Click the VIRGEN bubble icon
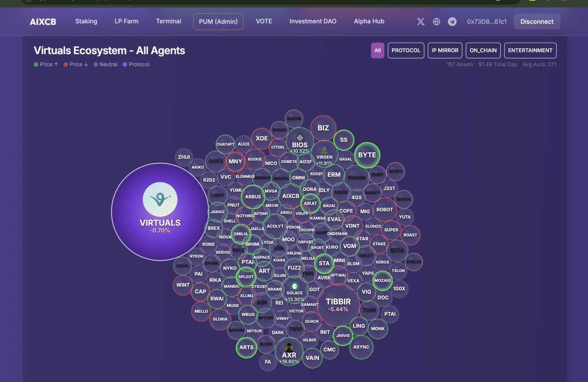588x382 pixels. click(324, 150)
